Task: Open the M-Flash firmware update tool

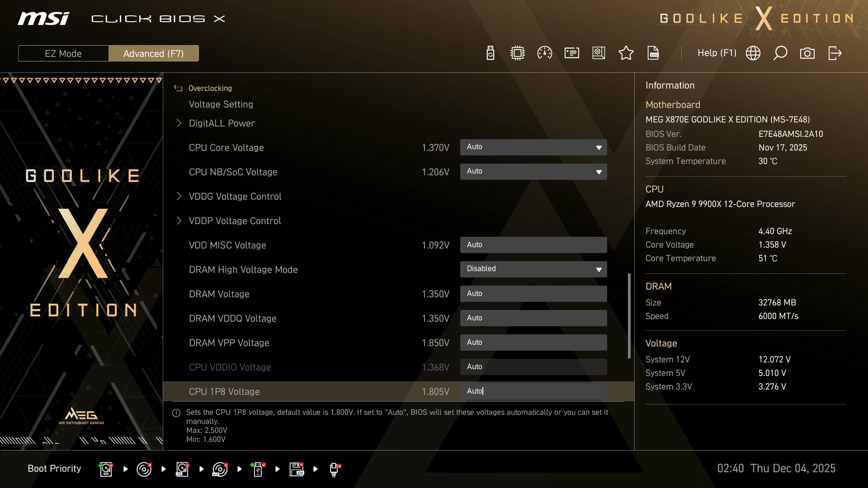Action: coord(490,53)
